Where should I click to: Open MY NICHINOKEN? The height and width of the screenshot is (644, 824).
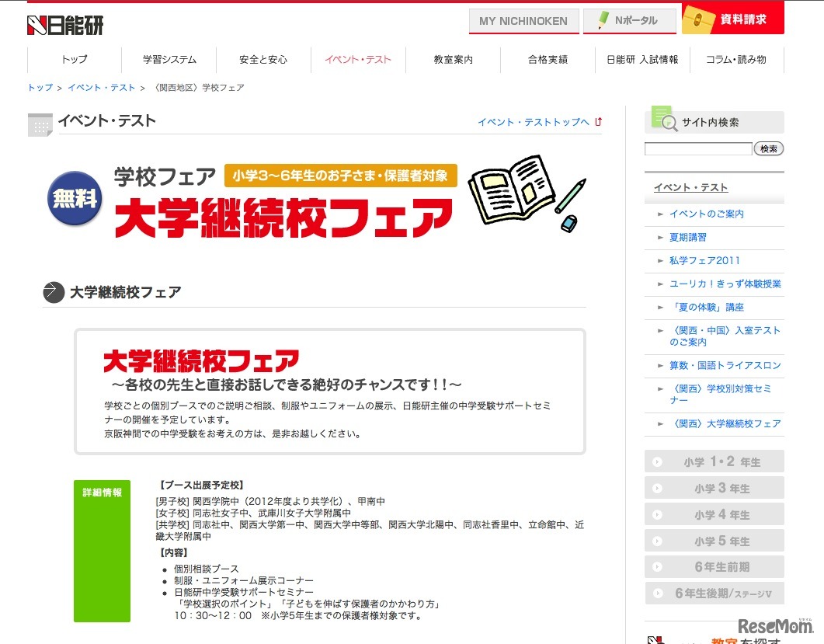pos(523,19)
